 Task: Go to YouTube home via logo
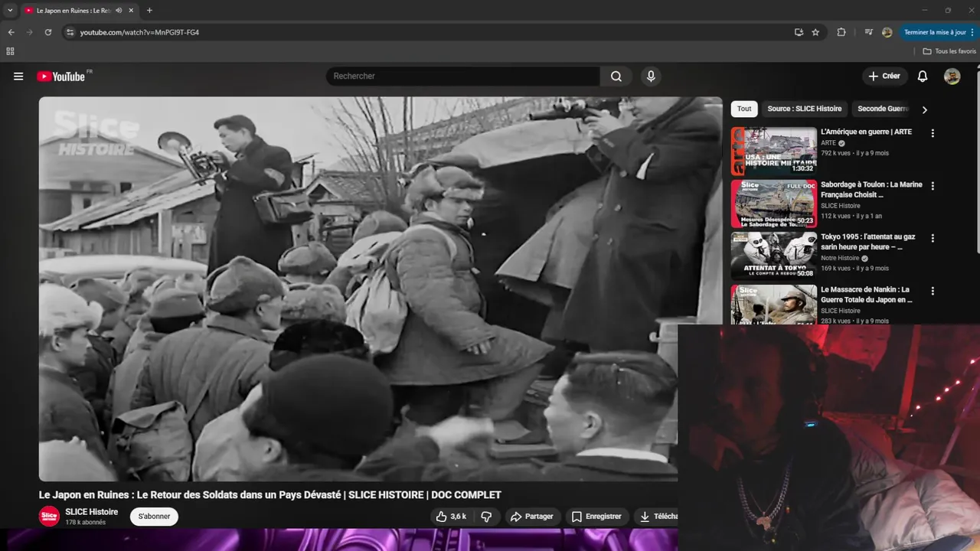pos(61,77)
